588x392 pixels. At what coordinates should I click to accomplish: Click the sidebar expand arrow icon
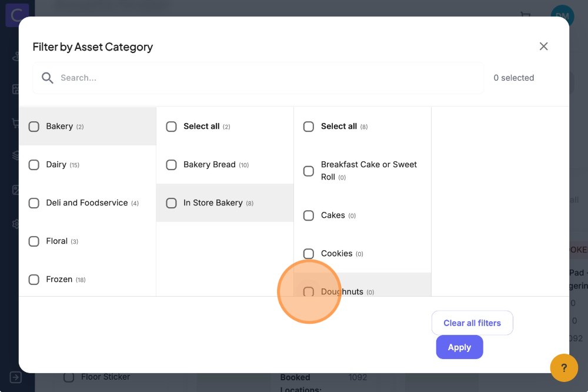(16, 377)
